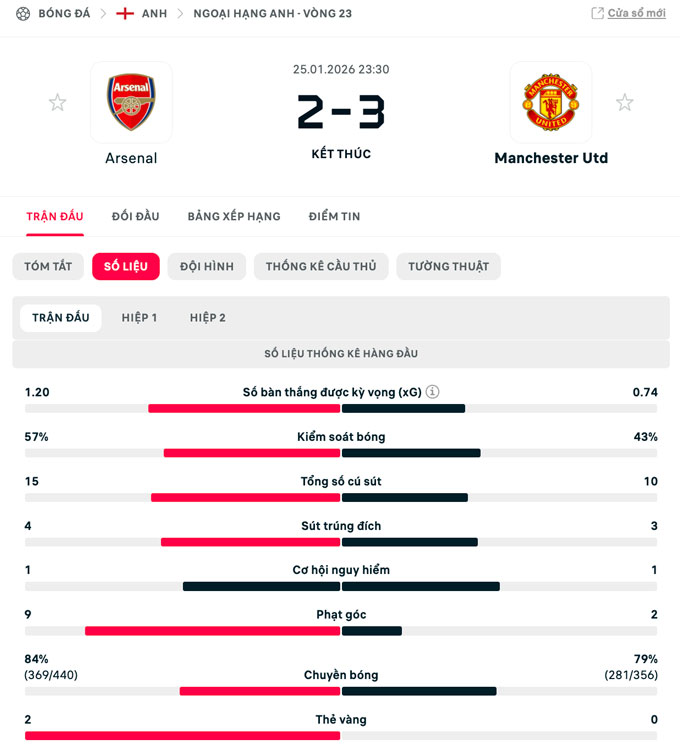Viewport: 680px width, 747px height.
Task: Favorite Manchester Utd with the star
Action: coord(625,102)
